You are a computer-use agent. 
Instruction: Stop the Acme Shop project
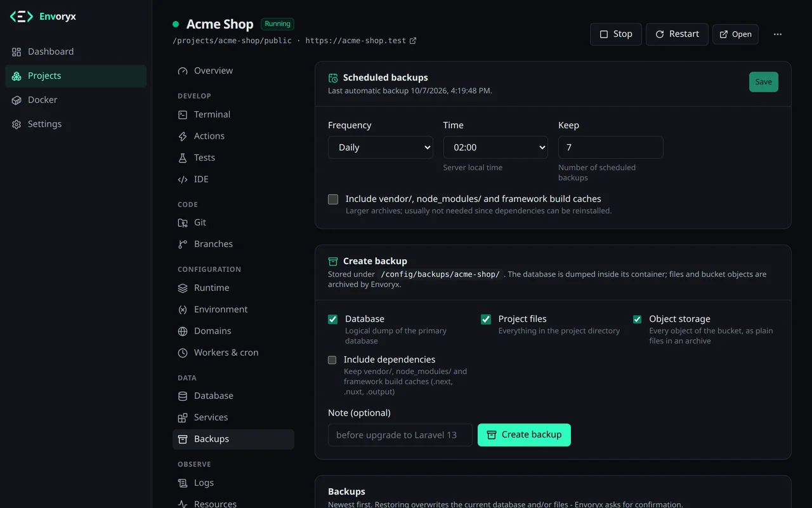616,34
